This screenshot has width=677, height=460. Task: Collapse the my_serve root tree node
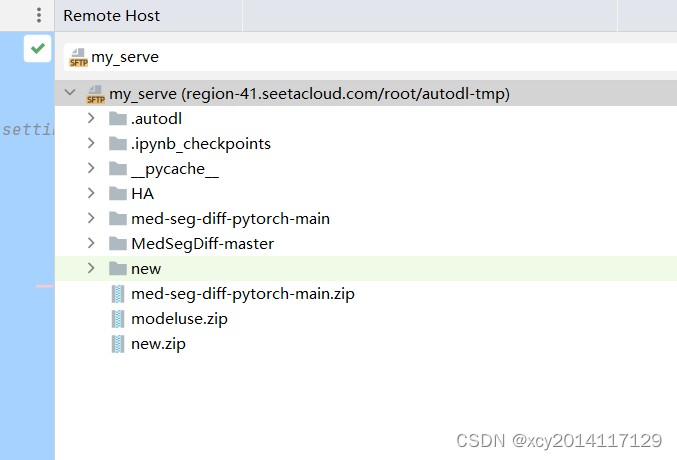pos(70,92)
